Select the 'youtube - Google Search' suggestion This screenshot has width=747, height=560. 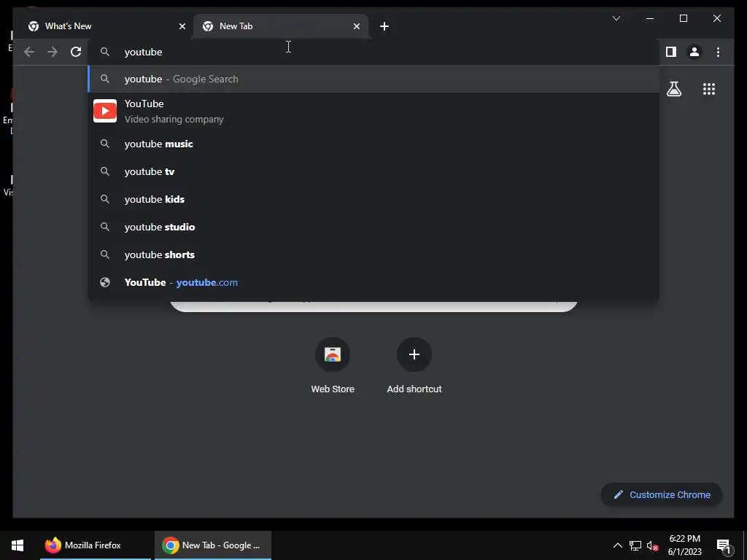pyautogui.click(x=373, y=79)
